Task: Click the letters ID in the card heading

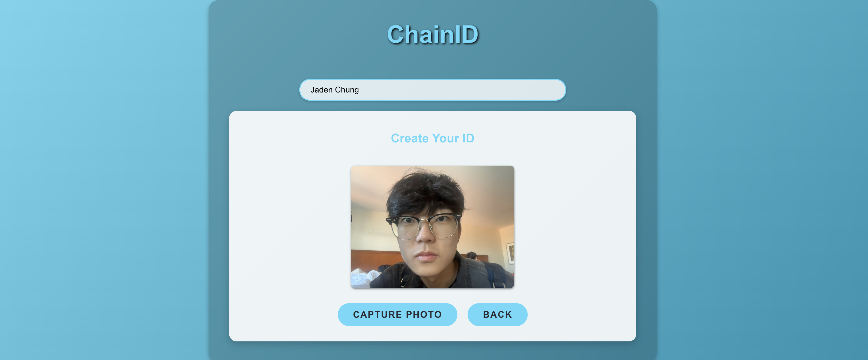Action: pos(468,138)
